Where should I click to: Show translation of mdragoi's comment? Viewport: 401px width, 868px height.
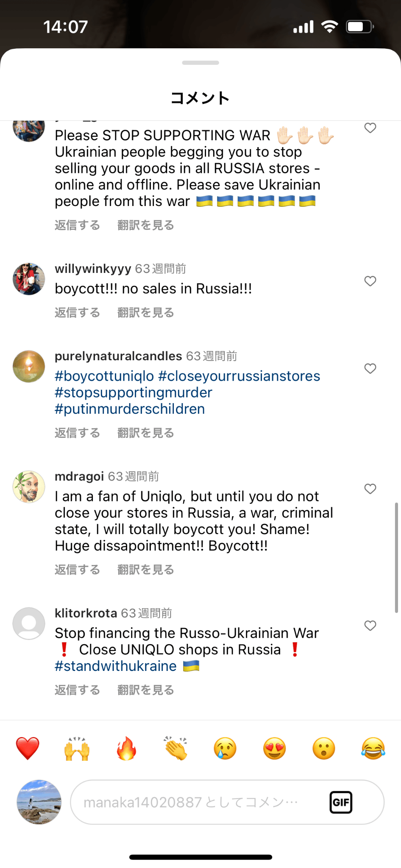[x=145, y=570]
